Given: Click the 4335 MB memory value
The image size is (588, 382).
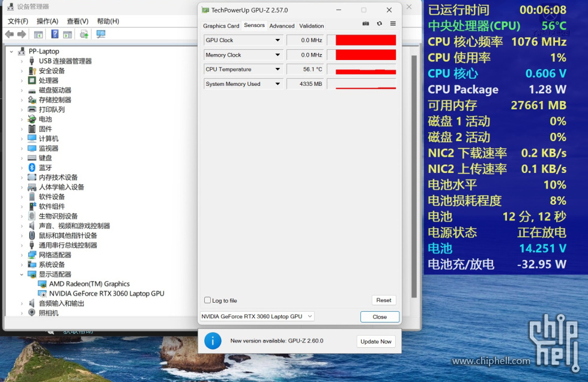Looking at the screenshot, I should [305, 84].
